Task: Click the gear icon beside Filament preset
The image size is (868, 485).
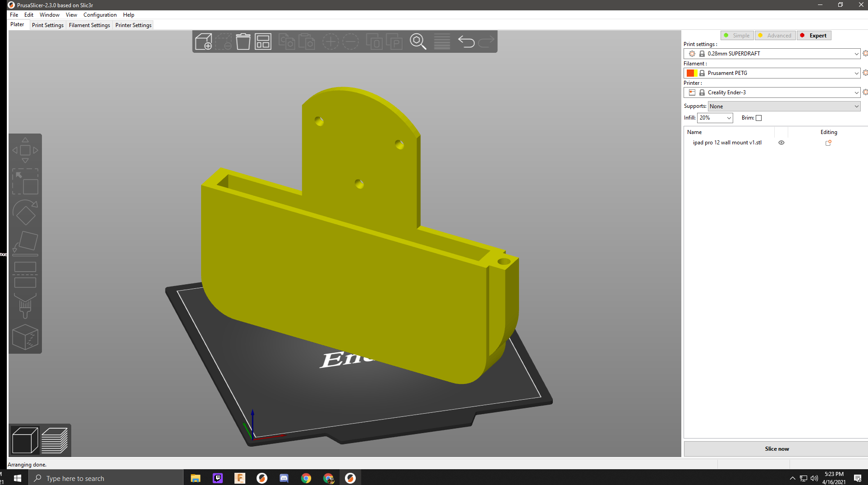Action: coord(865,73)
